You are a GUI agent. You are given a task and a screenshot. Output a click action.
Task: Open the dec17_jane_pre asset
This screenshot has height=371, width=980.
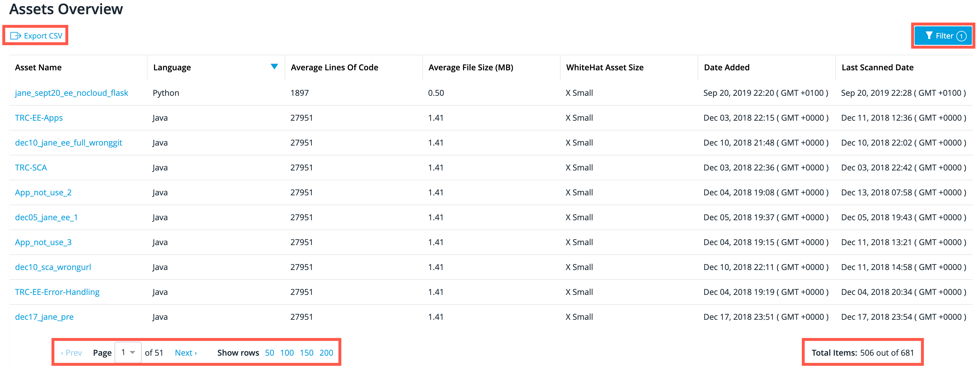[x=44, y=317]
